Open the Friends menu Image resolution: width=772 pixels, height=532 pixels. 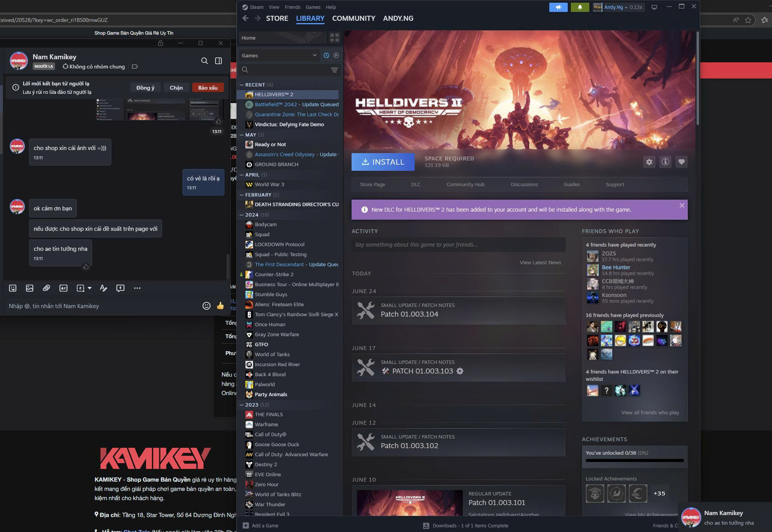[292, 7]
